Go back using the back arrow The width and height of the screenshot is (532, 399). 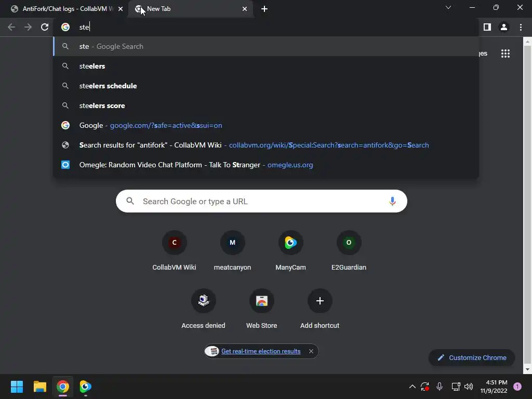11,27
